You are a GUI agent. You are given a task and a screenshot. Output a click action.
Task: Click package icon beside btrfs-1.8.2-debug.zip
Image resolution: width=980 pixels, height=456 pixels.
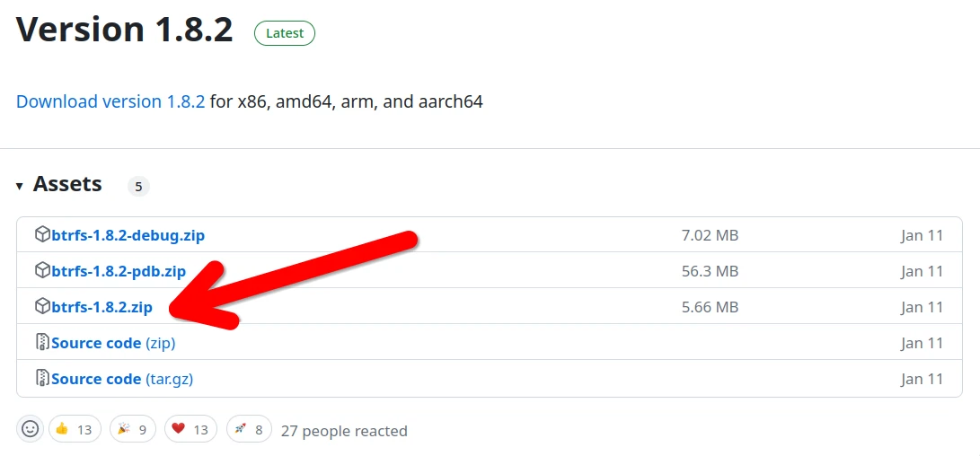(42, 235)
